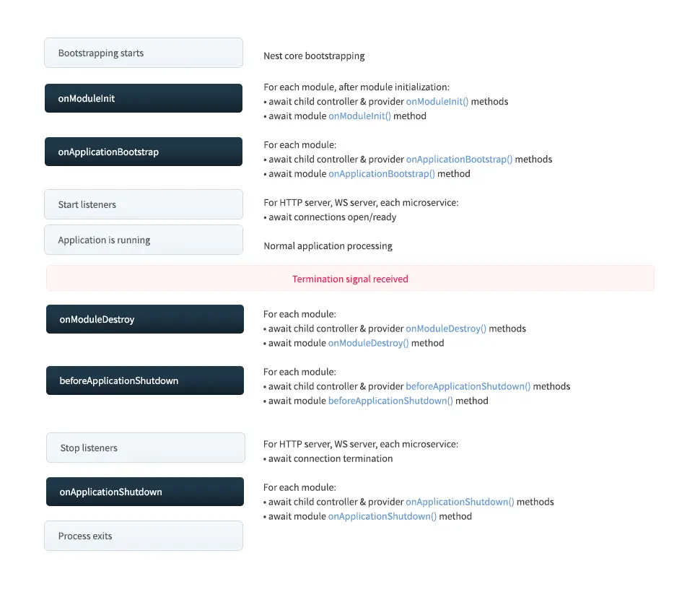
Task: Open onModuleDestroy() link in await module line
Action: [368, 343]
